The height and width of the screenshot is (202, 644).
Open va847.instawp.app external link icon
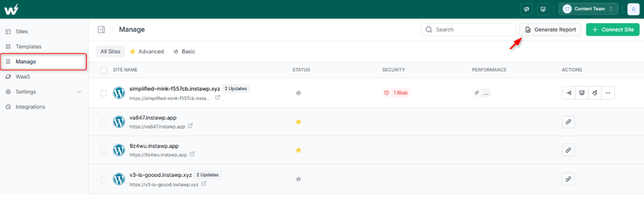(x=190, y=126)
